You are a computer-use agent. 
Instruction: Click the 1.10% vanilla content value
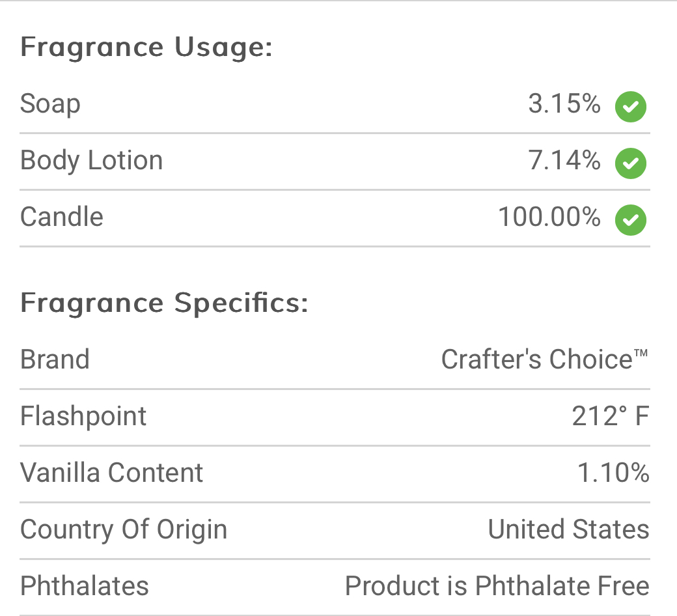click(613, 473)
